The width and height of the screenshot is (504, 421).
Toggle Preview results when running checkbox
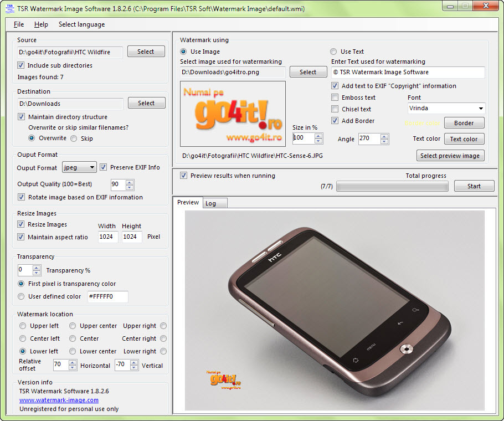point(183,176)
